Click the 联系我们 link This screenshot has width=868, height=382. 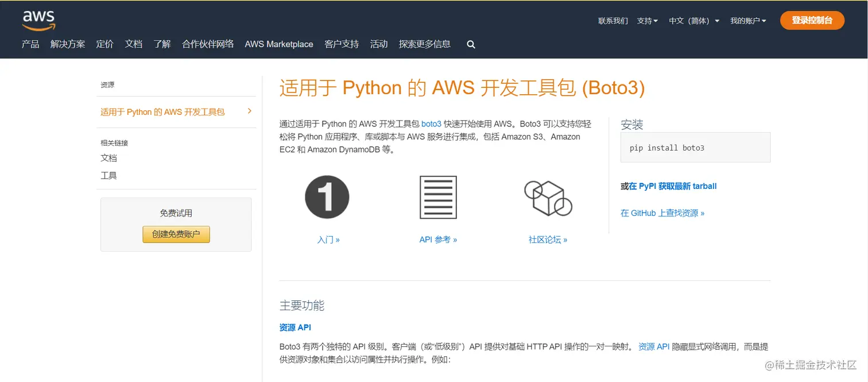(x=613, y=21)
